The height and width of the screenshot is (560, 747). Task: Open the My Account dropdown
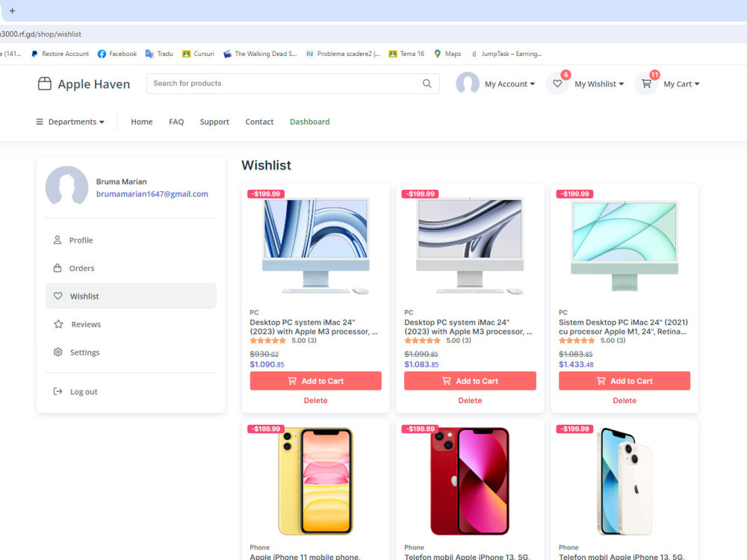[x=511, y=84]
